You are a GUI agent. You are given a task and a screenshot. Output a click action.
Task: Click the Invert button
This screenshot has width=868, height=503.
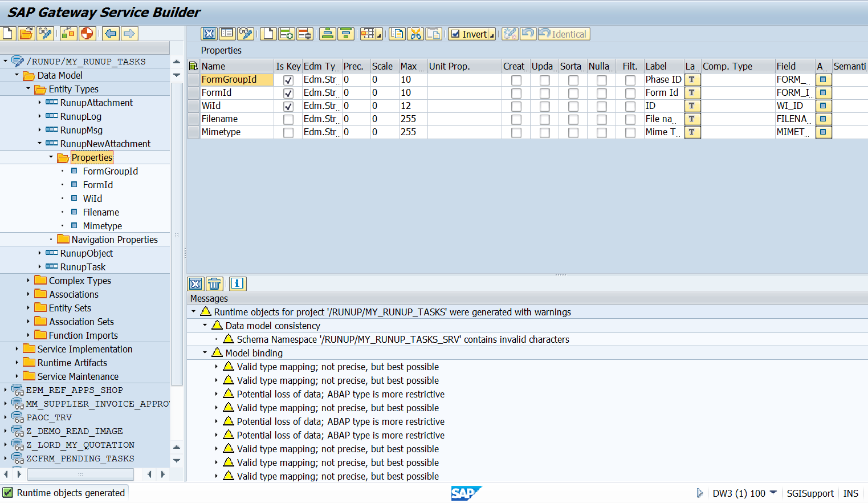point(469,34)
